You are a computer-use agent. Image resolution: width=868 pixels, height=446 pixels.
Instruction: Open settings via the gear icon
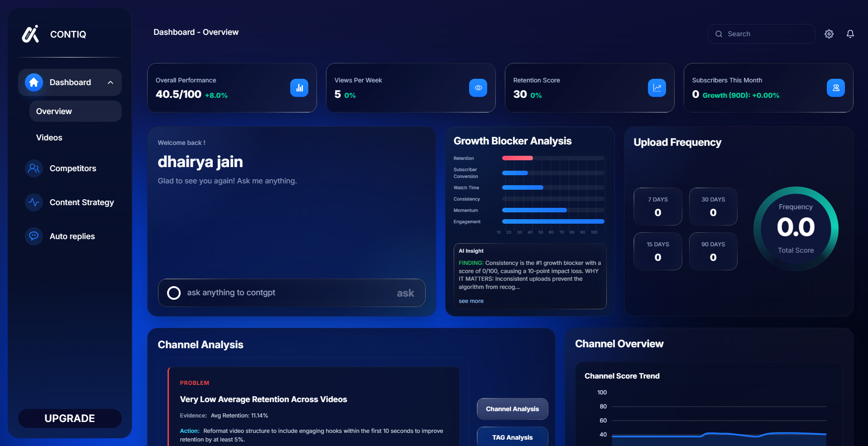tap(829, 34)
